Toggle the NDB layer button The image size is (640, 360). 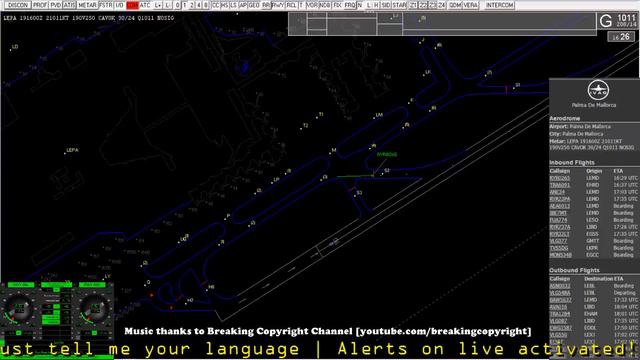[325, 5]
